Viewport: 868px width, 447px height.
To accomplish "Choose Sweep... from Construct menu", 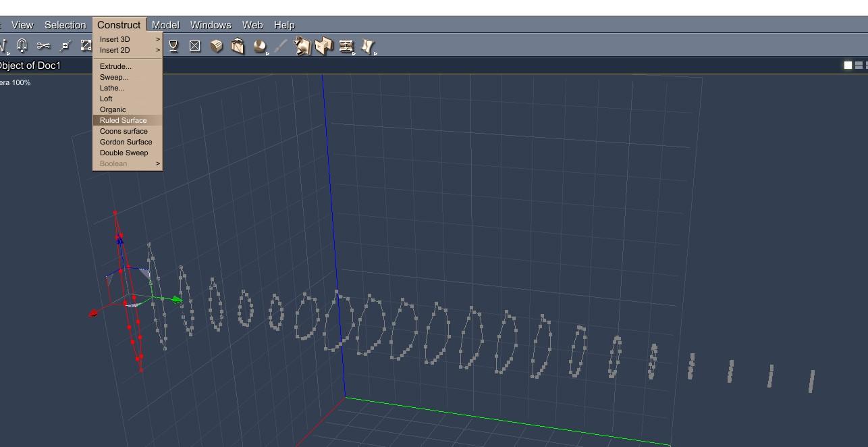I will [128, 77].
